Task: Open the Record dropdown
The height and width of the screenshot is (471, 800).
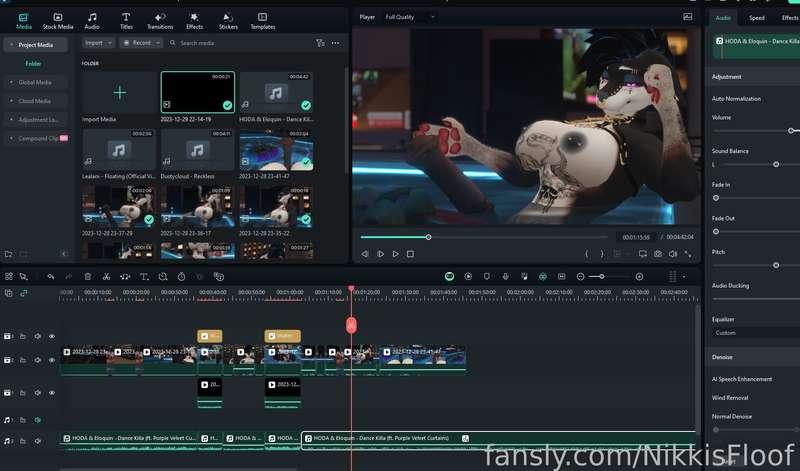Action: pos(141,43)
